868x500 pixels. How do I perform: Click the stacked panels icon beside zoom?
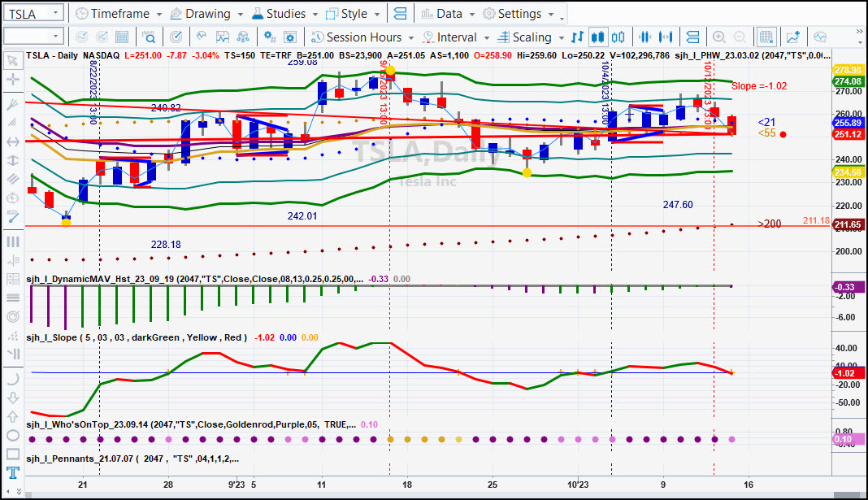pos(692,37)
